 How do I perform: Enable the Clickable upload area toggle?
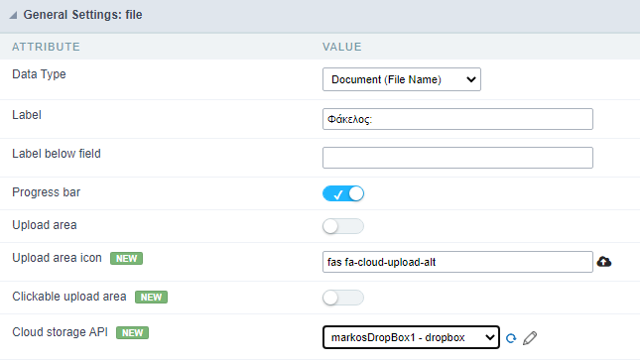coord(343,298)
